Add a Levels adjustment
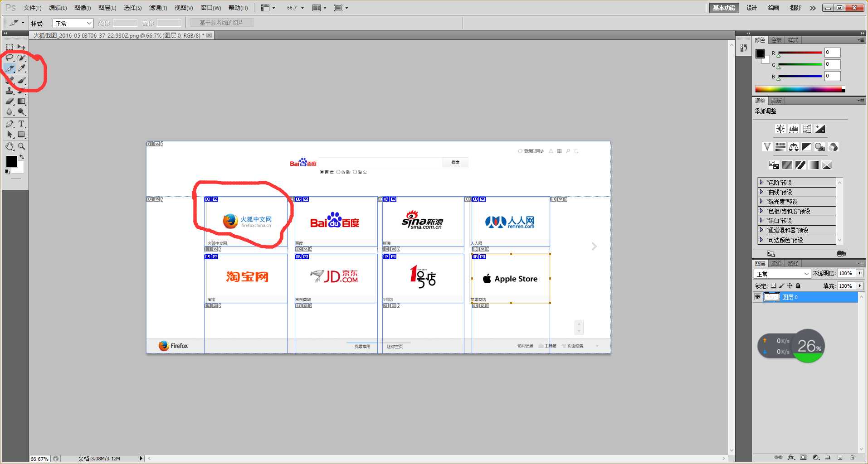The width and height of the screenshot is (868, 464). pyautogui.click(x=793, y=129)
